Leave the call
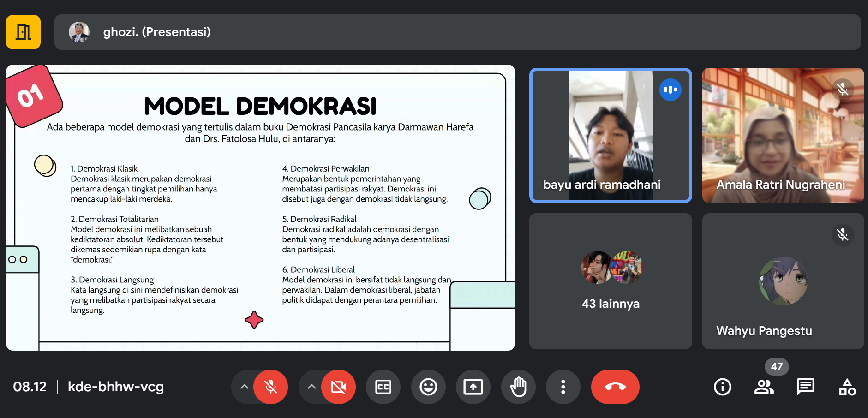Image resolution: width=868 pixels, height=418 pixels. [x=615, y=387]
